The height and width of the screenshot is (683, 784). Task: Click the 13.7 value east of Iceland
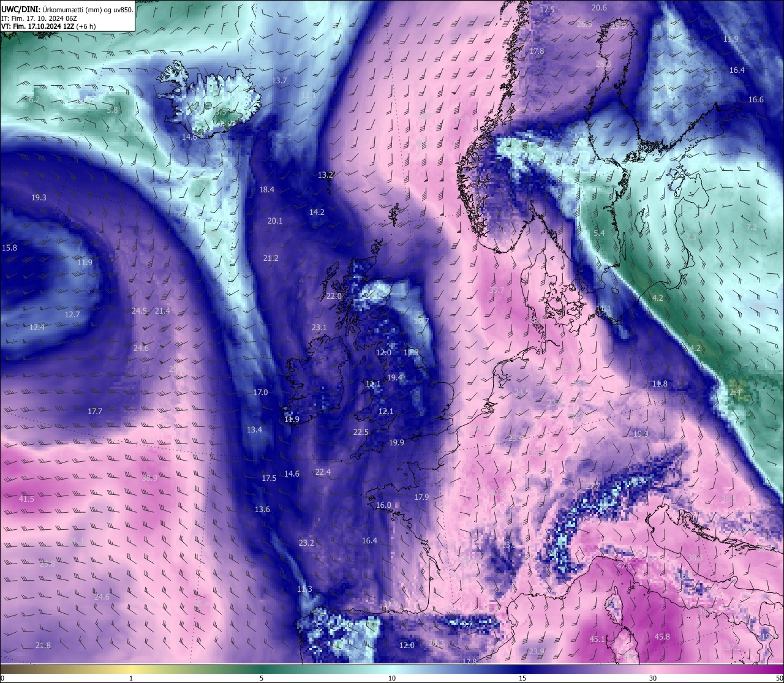point(279,81)
